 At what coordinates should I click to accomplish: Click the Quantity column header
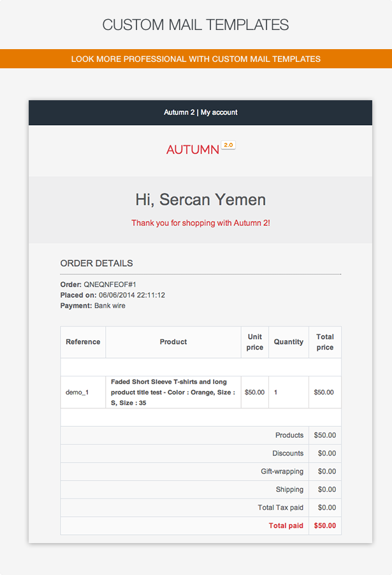289,342
